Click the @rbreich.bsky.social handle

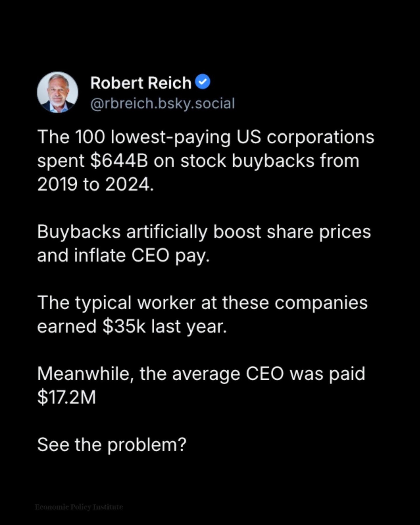[x=162, y=104]
